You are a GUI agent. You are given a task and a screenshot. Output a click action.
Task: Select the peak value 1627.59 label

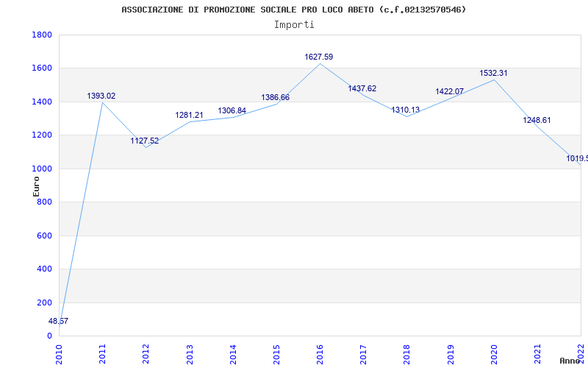click(x=319, y=57)
